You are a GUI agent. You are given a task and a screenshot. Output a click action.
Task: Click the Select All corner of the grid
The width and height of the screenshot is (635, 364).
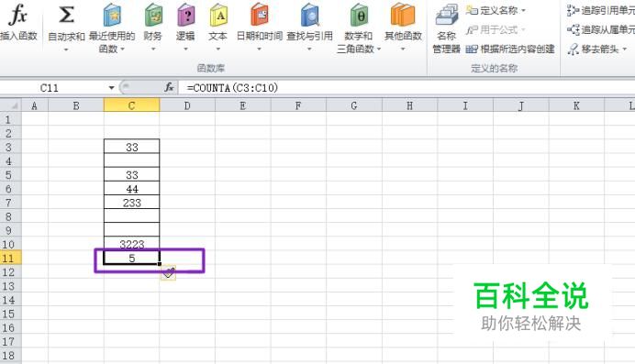pyautogui.click(x=10, y=106)
